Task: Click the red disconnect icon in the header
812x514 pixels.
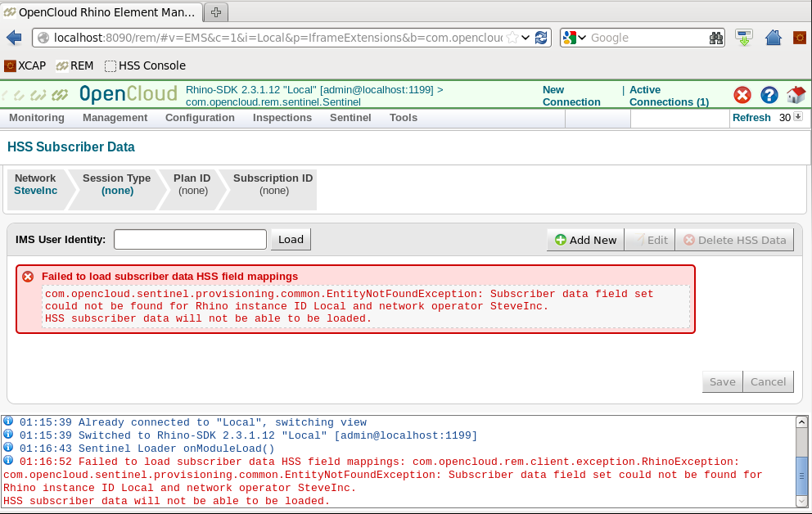Action: click(742, 95)
